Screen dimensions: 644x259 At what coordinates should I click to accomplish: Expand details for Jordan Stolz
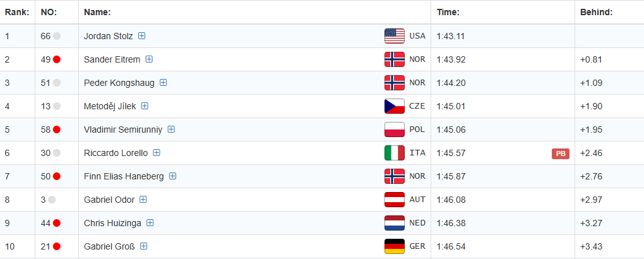tap(142, 36)
